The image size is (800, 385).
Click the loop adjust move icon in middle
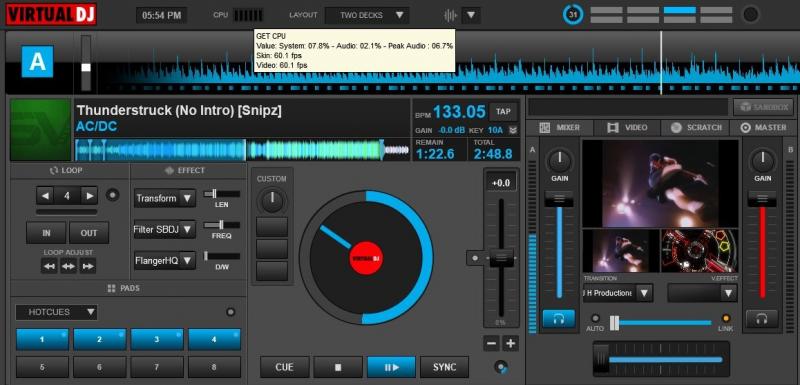coord(68,266)
